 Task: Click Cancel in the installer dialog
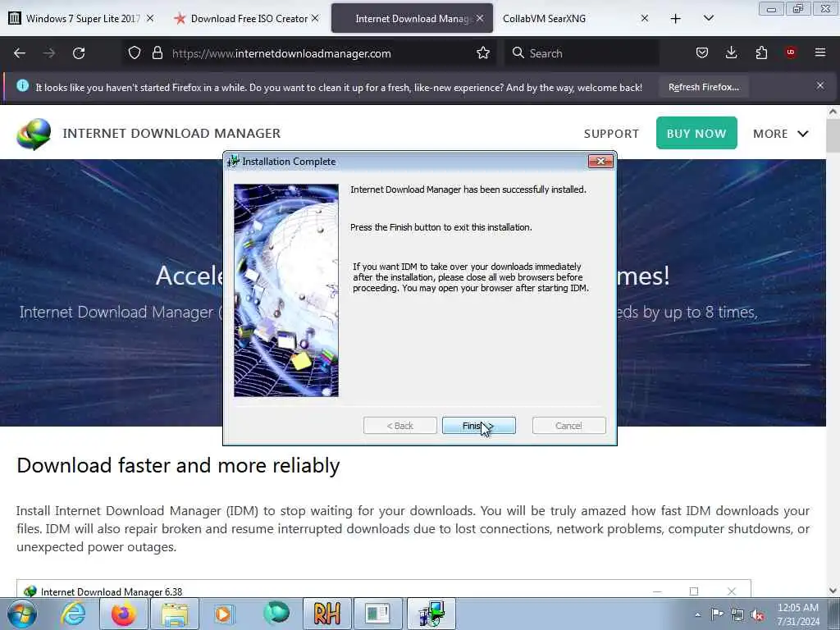(x=569, y=426)
